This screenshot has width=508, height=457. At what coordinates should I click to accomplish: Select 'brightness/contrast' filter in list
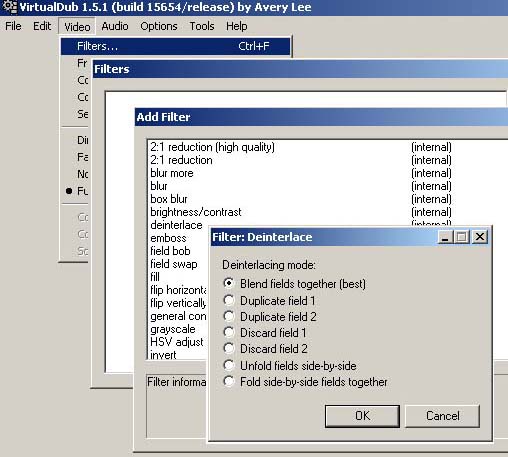[327, 212]
